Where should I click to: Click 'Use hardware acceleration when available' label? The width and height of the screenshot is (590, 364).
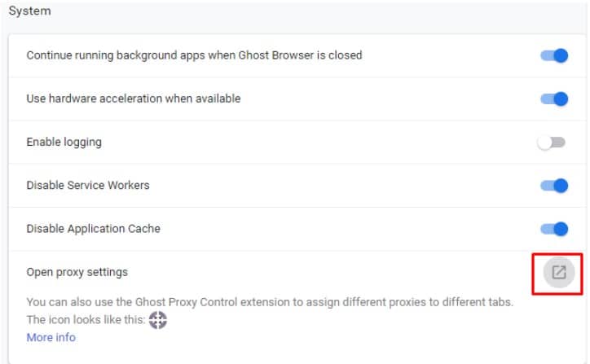pos(134,99)
